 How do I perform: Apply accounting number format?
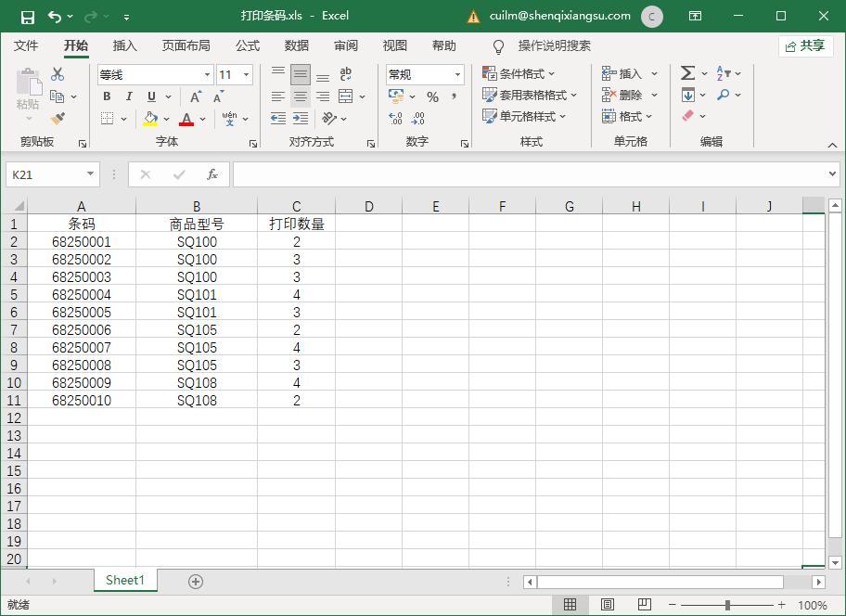[396, 96]
